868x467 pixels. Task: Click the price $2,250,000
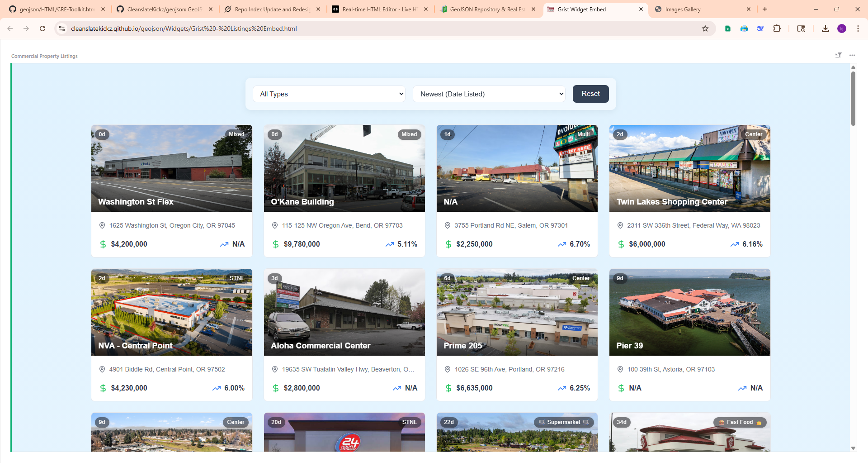coord(474,244)
